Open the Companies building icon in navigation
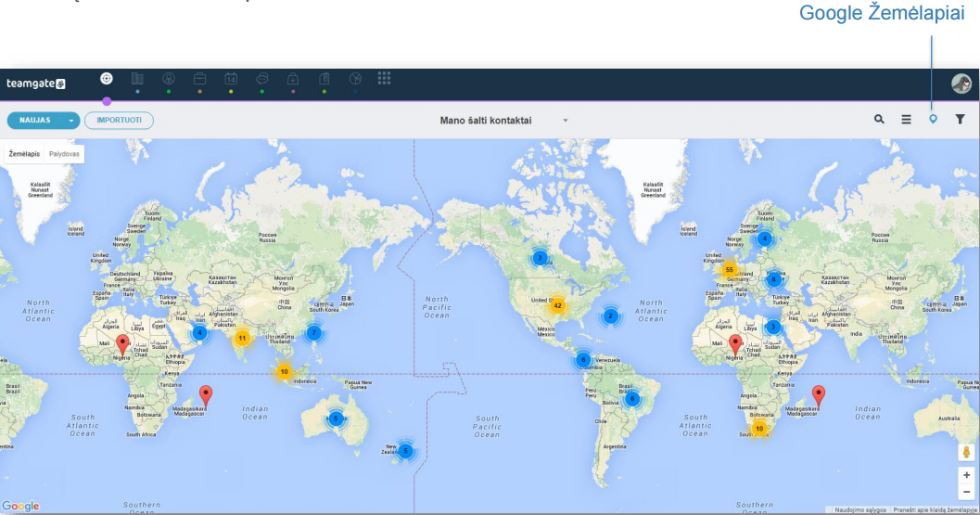Viewport: 980px width, 515px height. (x=137, y=79)
